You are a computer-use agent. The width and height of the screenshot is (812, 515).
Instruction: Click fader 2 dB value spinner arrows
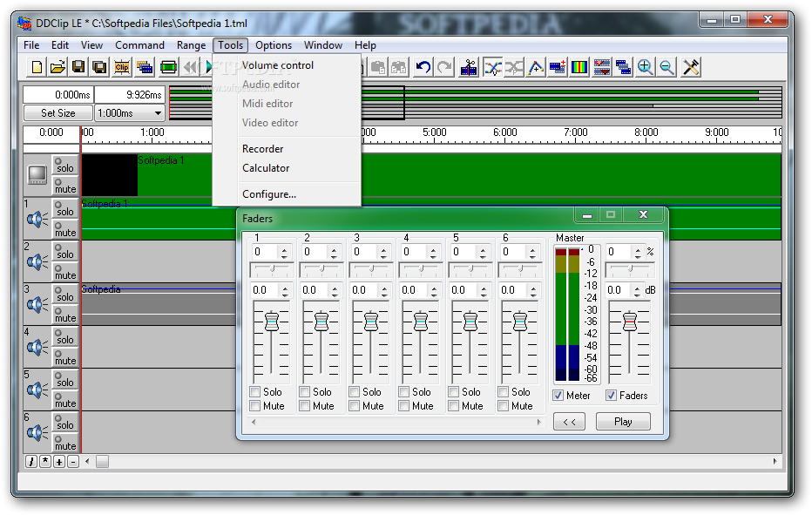335,291
